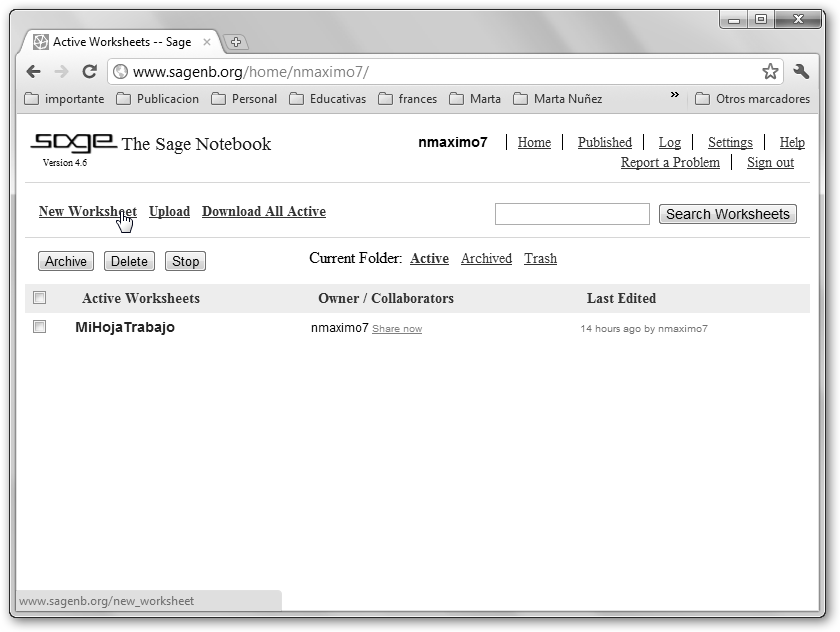Click the browser back arrow

click(33, 72)
